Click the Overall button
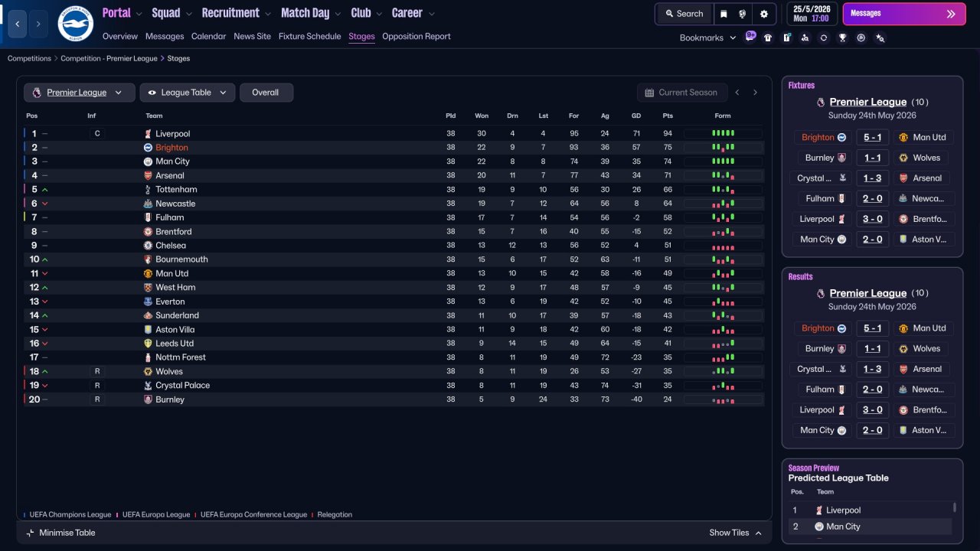Image resolution: width=980 pixels, height=551 pixels. point(266,93)
